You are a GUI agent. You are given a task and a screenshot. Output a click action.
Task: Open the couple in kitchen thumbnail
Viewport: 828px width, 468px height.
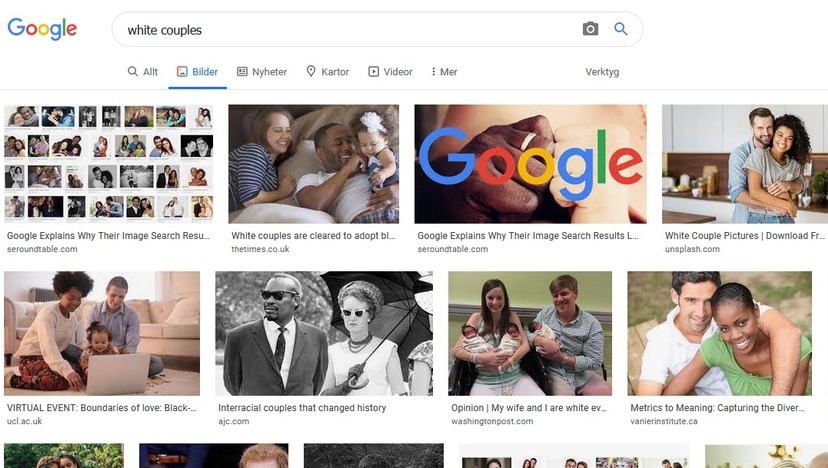point(745,164)
